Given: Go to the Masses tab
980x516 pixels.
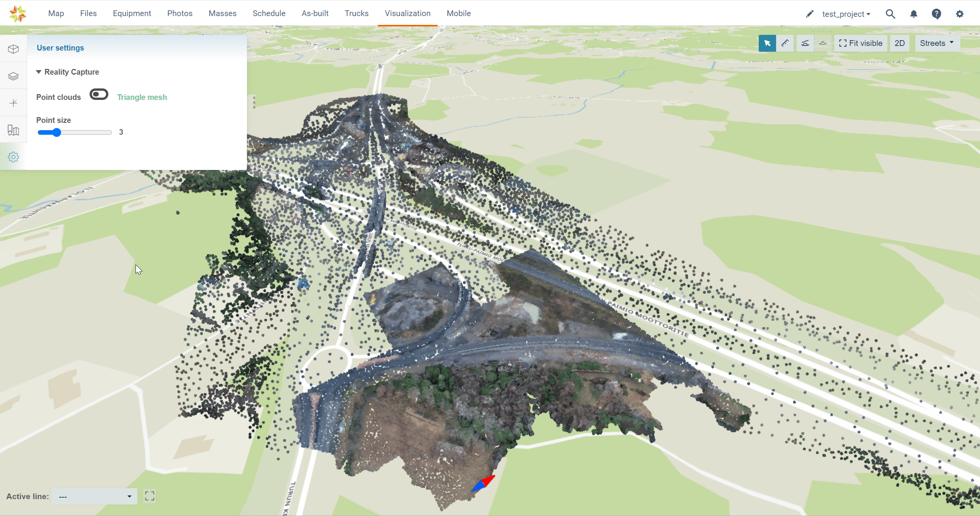Looking at the screenshot, I should click(x=222, y=13).
